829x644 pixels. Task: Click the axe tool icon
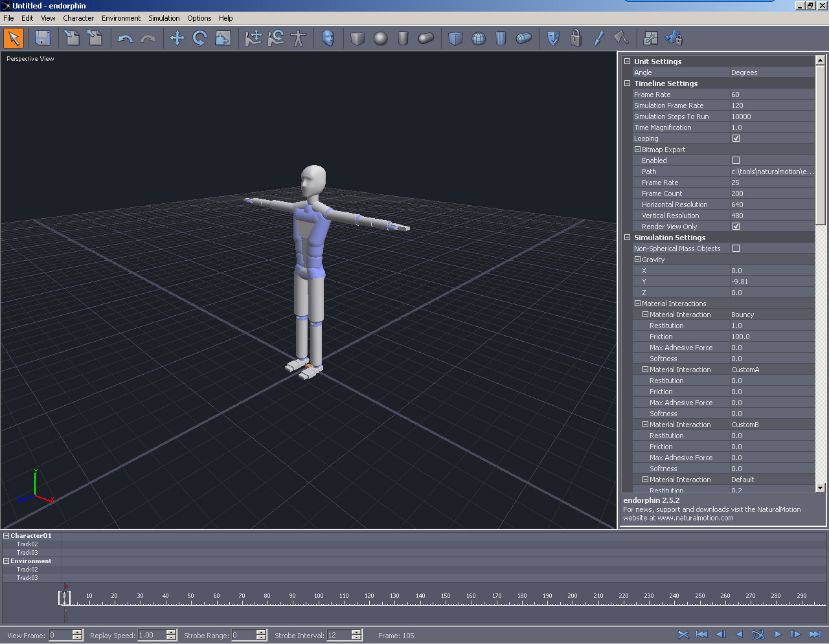click(x=621, y=38)
